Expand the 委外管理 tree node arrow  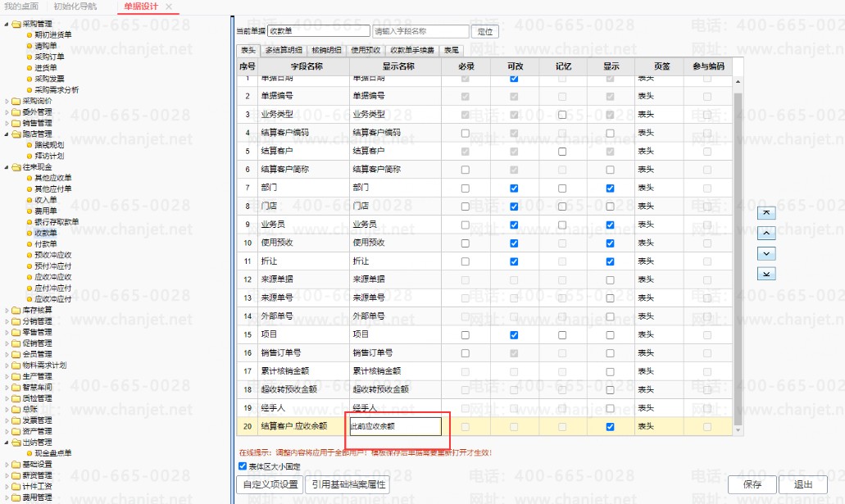[7, 112]
